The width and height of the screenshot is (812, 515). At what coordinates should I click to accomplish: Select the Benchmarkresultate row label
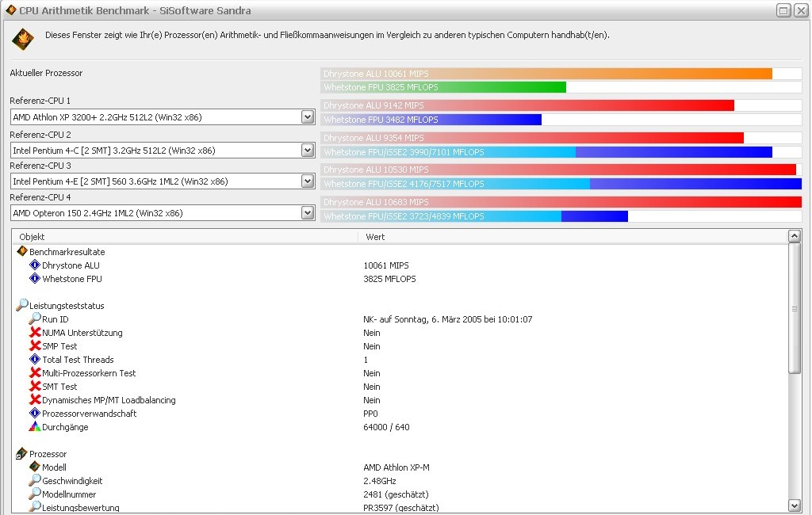pos(67,252)
